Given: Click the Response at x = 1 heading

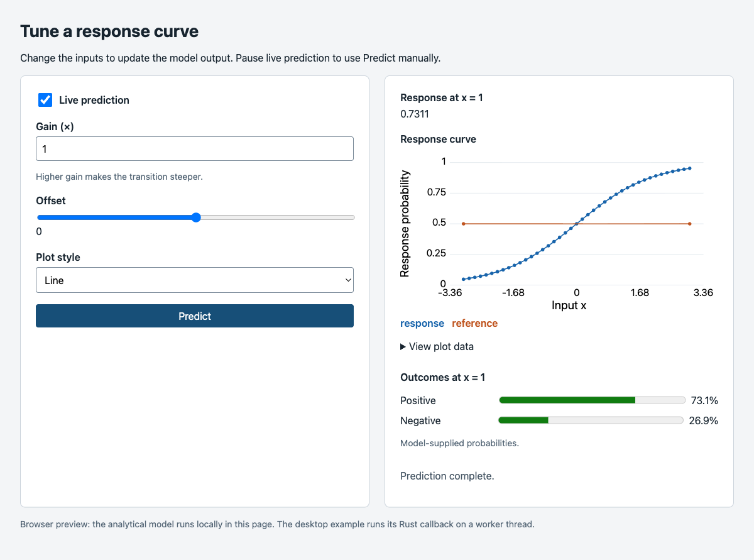Looking at the screenshot, I should coord(442,97).
